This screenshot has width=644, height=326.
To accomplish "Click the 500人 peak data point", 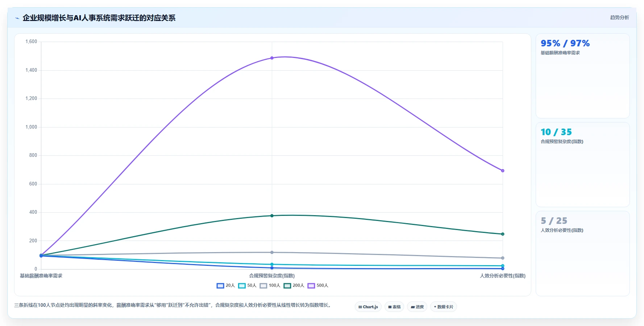I will click(x=272, y=58).
